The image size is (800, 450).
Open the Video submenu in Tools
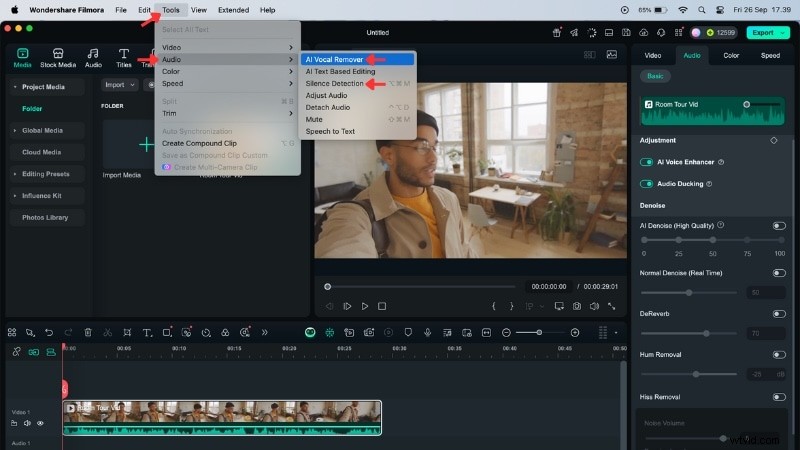tap(227, 47)
